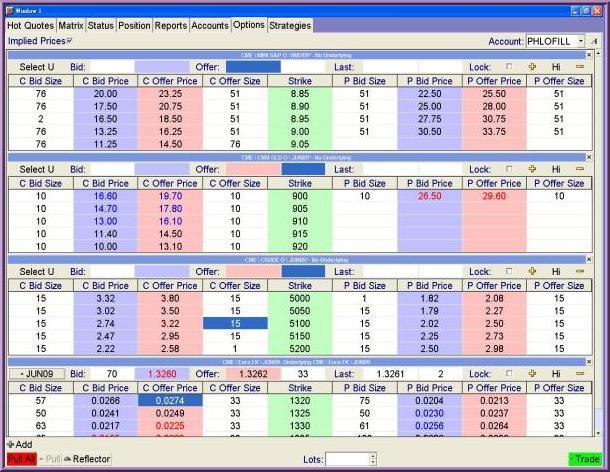Close the Mini S&P options panel
This screenshot has height=472, width=610.
coord(588,54)
